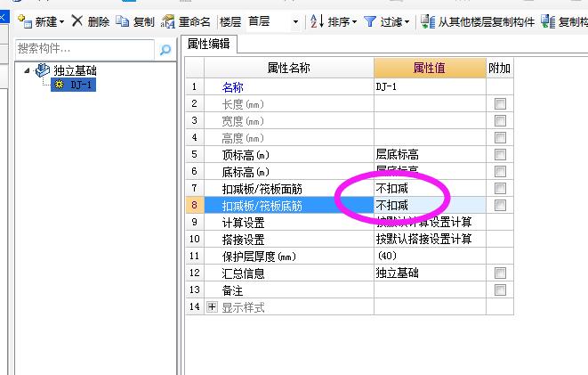Click the 附加 column header
The image size is (588, 375).
click(x=500, y=68)
